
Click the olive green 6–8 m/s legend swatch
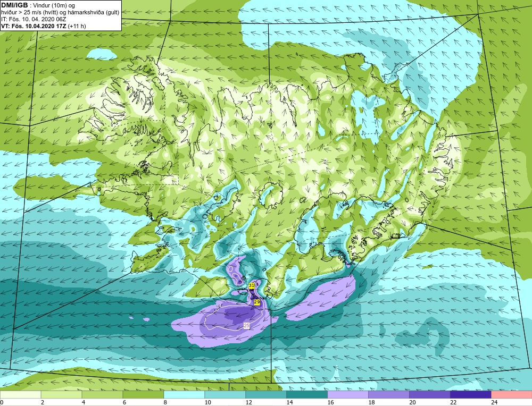point(143,394)
